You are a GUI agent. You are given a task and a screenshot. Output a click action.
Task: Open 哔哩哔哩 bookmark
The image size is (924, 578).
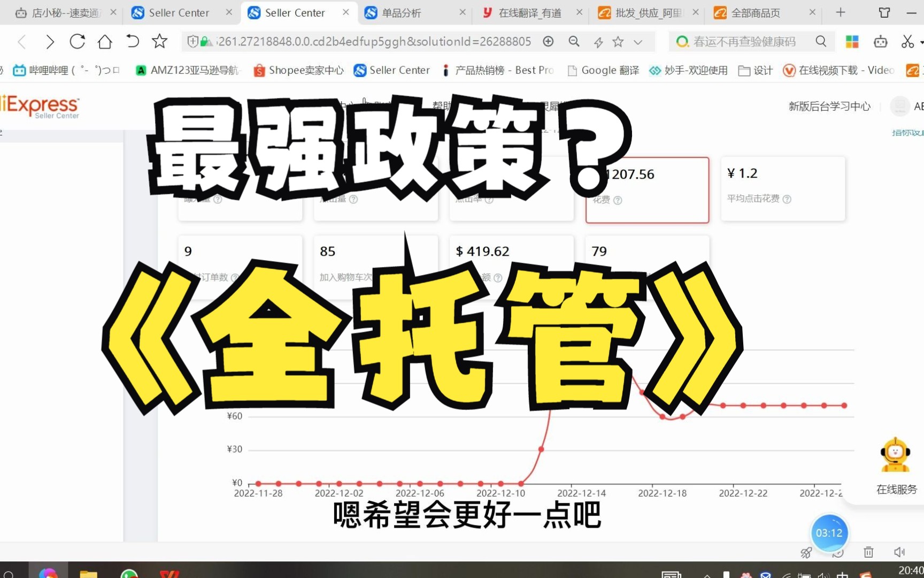click(x=65, y=70)
